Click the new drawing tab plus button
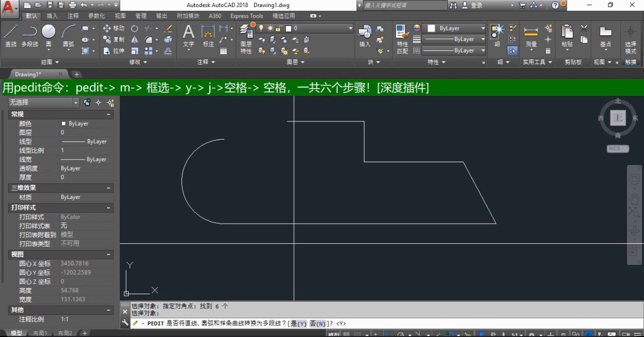644x337 pixels. (x=77, y=75)
